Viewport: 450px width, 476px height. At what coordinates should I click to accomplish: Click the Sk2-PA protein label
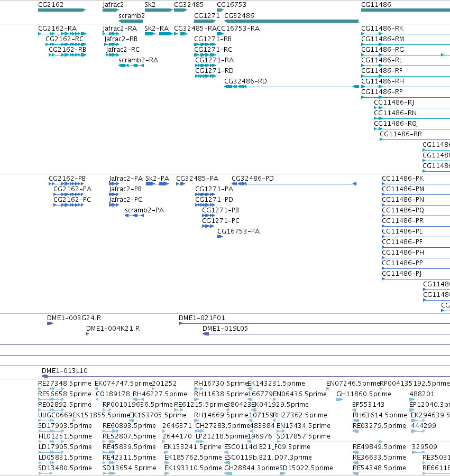point(158,178)
